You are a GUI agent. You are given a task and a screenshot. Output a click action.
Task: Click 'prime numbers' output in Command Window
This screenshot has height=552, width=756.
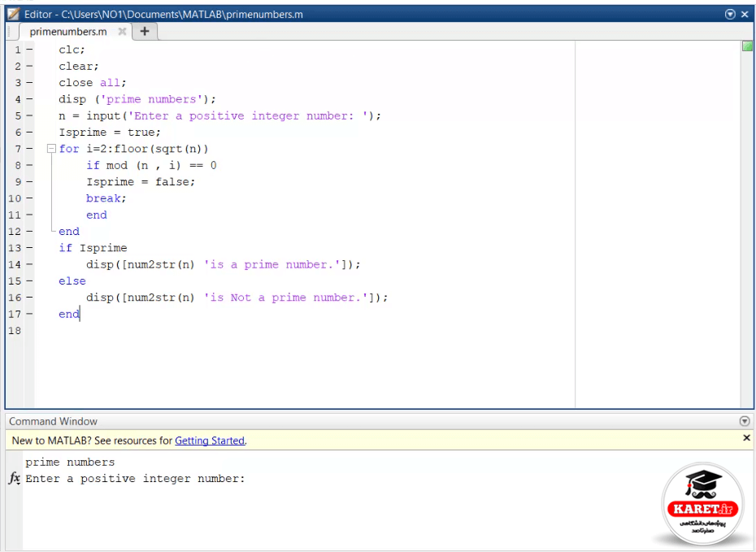(x=70, y=463)
